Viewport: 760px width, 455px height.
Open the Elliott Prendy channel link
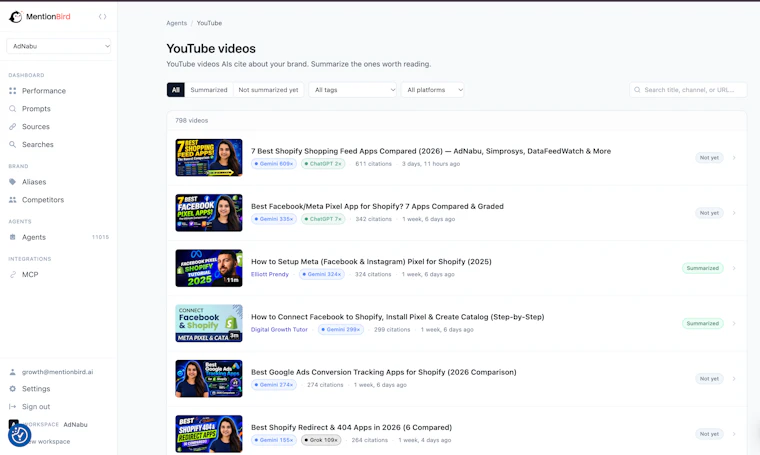[269, 274]
